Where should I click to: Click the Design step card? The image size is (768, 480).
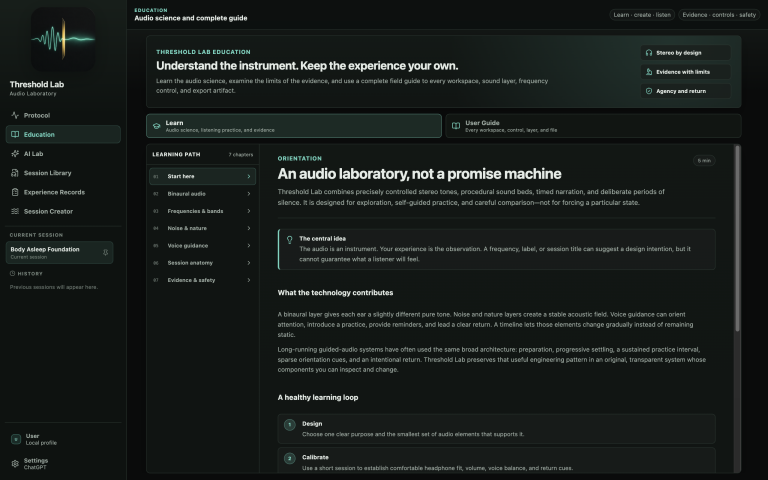click(x=497, y=429)
